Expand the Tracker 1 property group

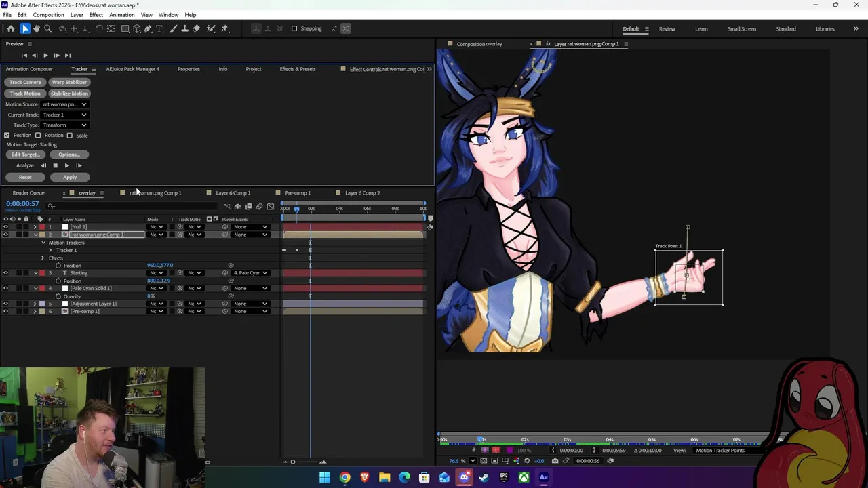pyautogui.click(x=50, y=251)
